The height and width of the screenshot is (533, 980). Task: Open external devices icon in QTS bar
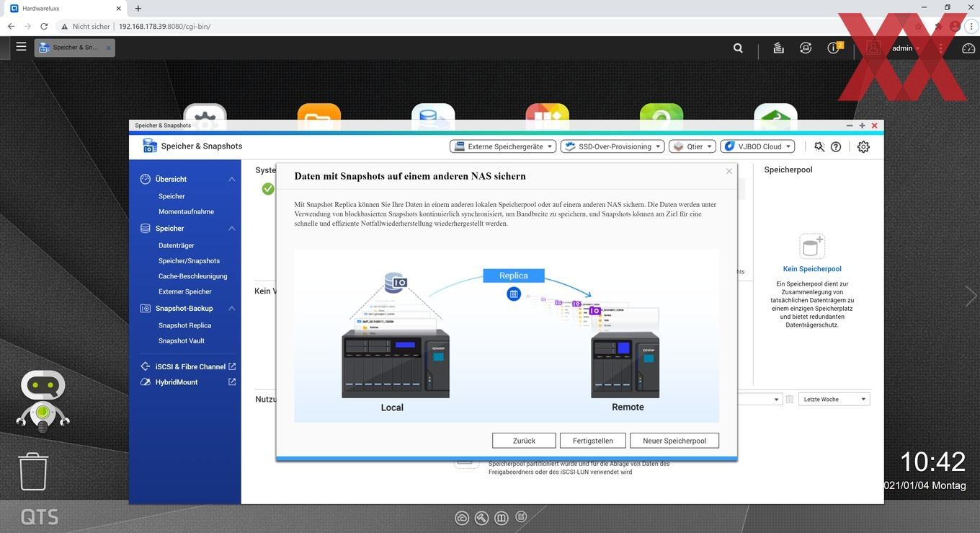[806, 48]
